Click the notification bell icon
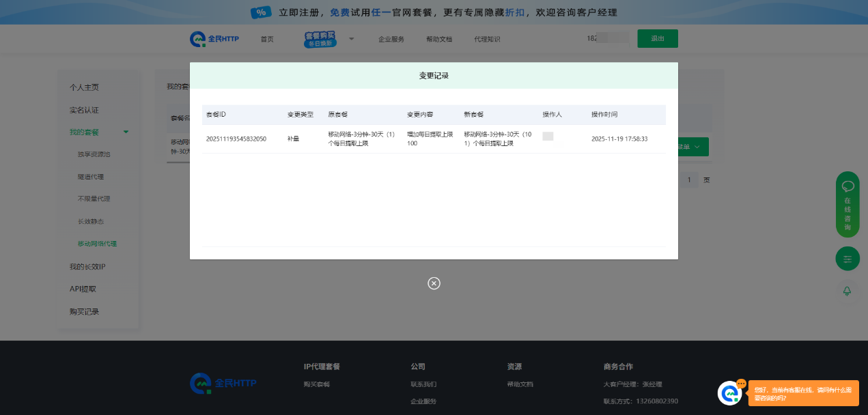The height and width of the screenshot is (415, 868). 848,291
